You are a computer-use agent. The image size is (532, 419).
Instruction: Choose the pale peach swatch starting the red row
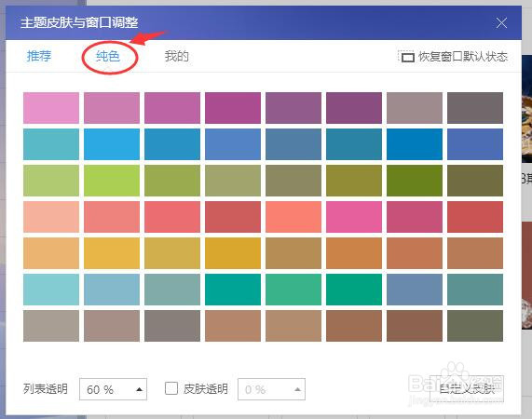(x=51, y=217)
